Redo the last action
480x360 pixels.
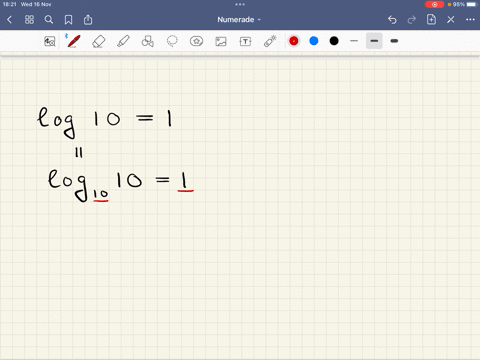pos(412,20)
